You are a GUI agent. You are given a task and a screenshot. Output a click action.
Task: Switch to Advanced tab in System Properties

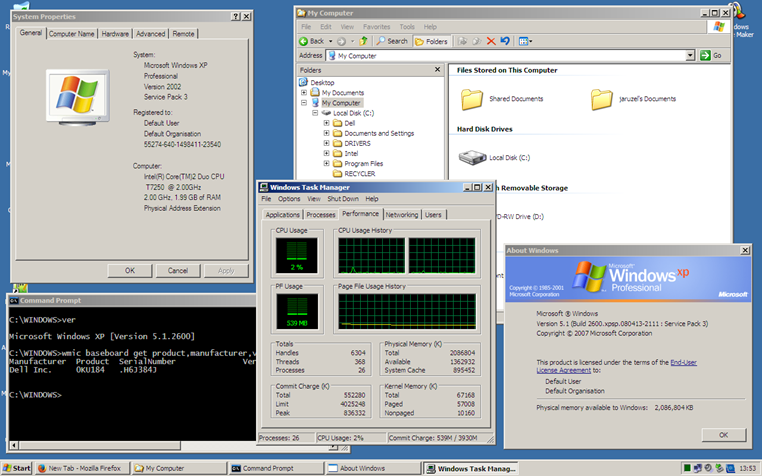[x=151, y=34]
